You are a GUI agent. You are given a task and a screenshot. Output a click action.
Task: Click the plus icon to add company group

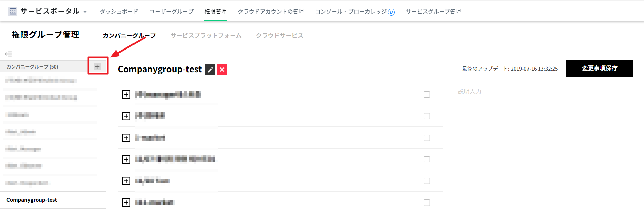[97, 66]
